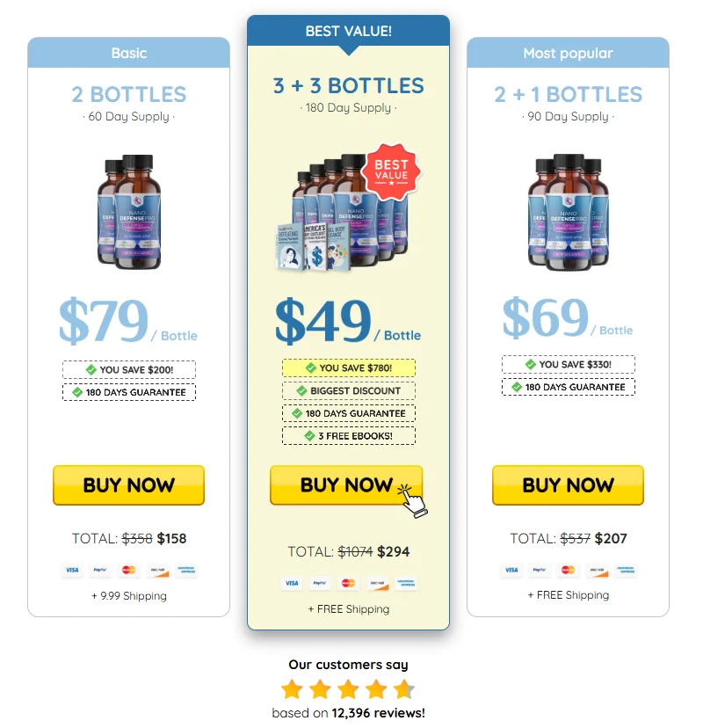The height and width of the screenshot is (728, 703).
Task: Click the green check next to 3 Free Ebooks
Action: point(310,435)
